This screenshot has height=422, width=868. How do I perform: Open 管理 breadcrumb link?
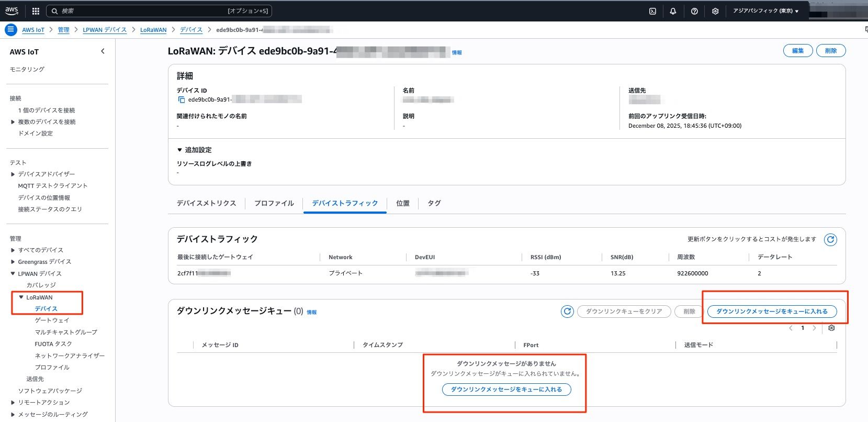click(x=63, y=30)
